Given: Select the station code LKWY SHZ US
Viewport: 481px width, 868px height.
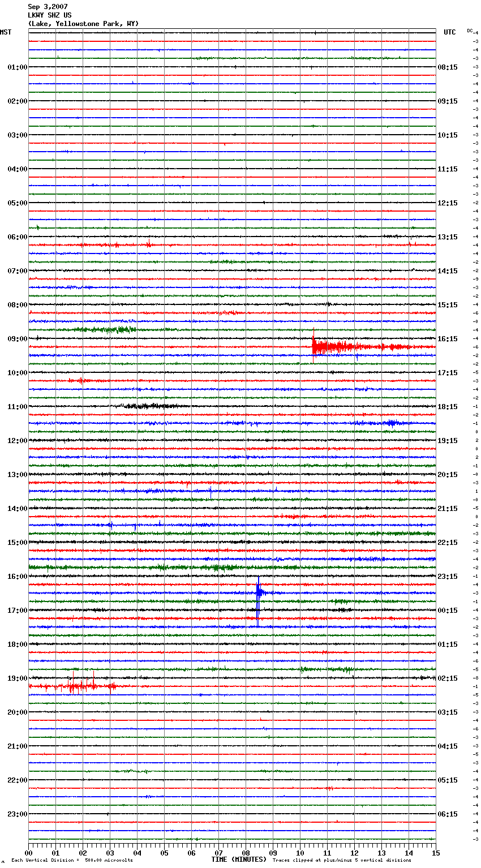Looking at the screenshot, I should point(50,15).
